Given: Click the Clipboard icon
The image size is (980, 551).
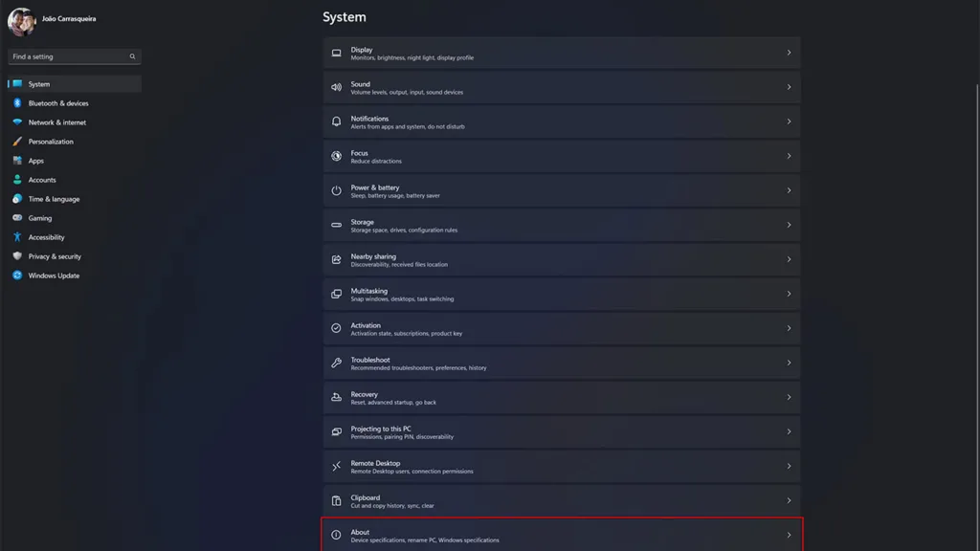Looking at the screenshot, I should (x=336, y=500).
